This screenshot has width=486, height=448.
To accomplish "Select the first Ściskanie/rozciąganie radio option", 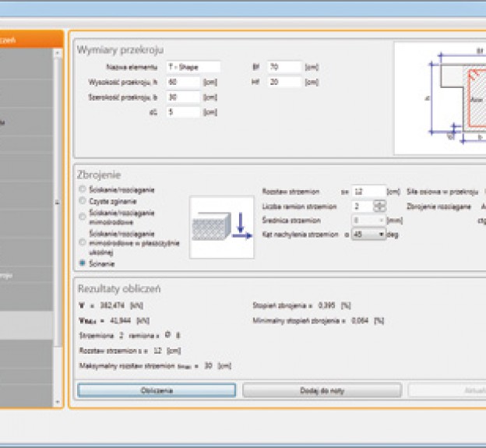I will click(83, 189).
